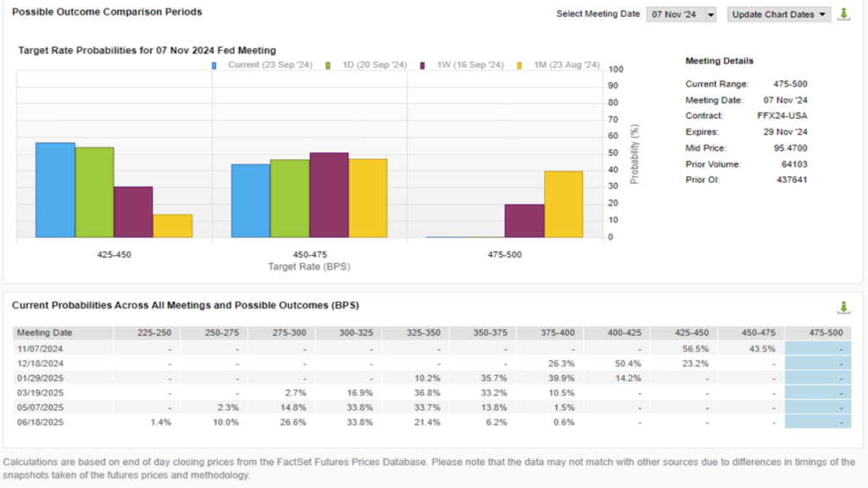Click the green 1D bar for 450-475

click(x=290, y=198)
